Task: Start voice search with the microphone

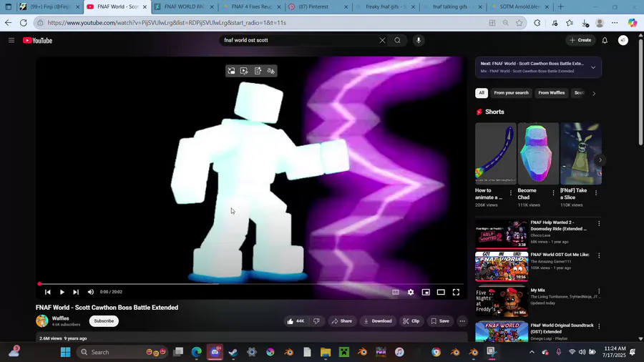Action: point(419,40)
